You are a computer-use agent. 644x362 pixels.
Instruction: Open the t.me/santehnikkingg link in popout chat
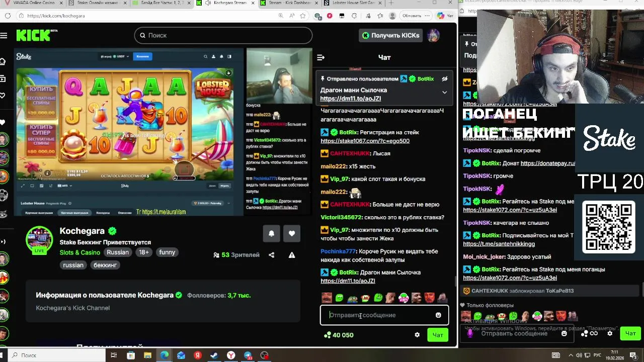pos(499,244)
